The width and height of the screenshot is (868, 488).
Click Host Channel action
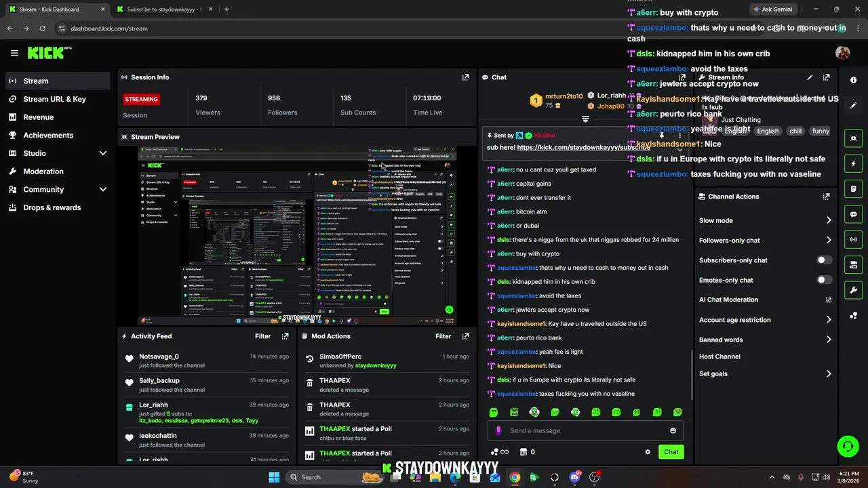pos(719,357)
